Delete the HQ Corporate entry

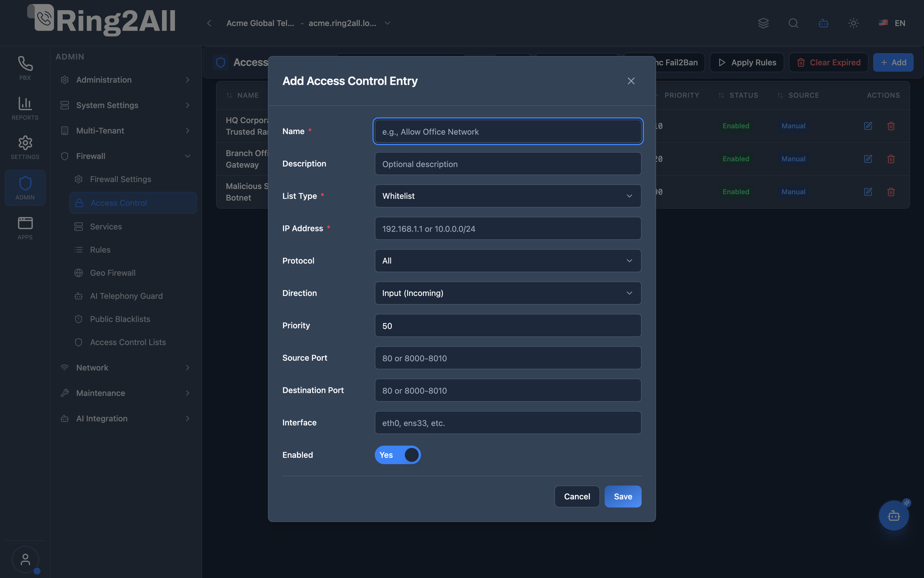(x=891, y=126)
